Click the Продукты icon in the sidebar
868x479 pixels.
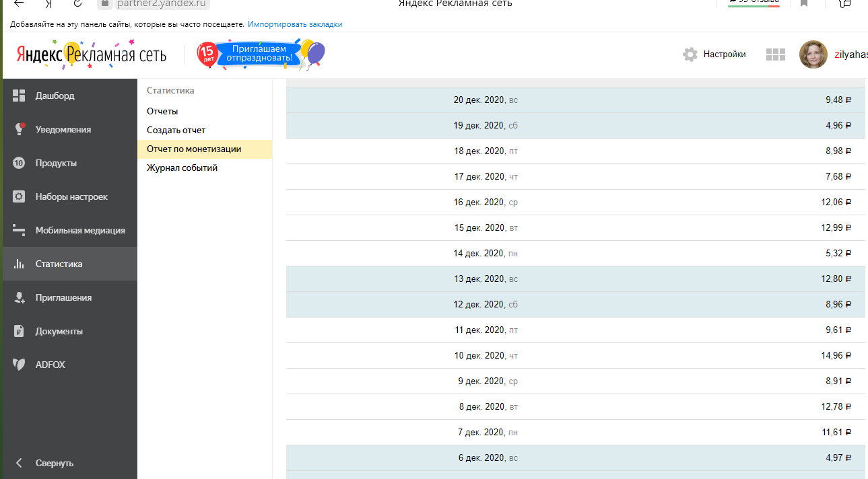pyautogui.click(x=19, y=163)
